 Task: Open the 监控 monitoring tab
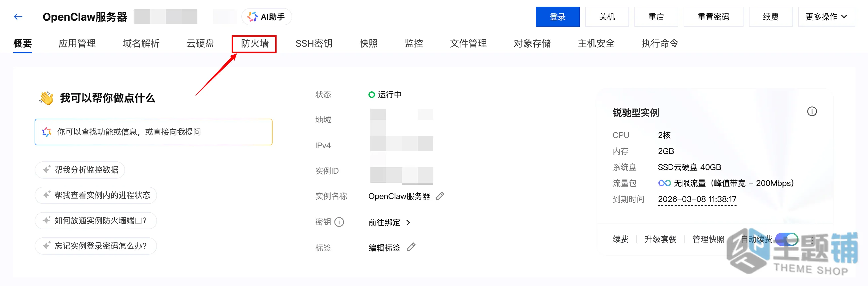click(x=413, y=43)
